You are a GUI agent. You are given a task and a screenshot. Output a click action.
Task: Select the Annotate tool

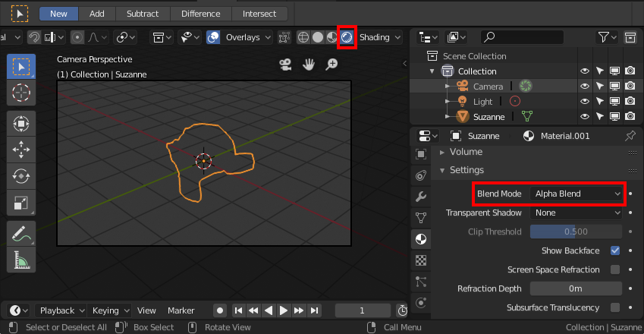pos(21,233)
